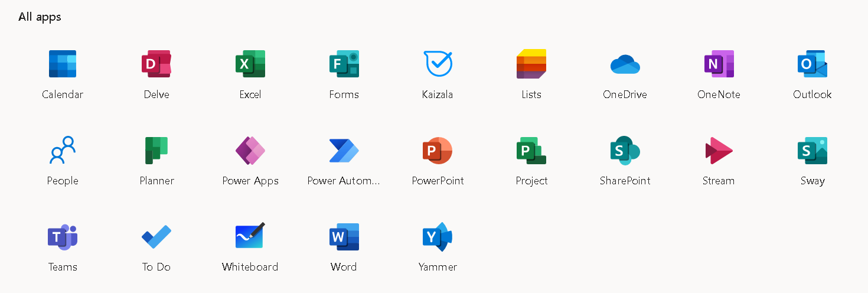
Task: Click the To Do text label
Action: click(156, 267)
